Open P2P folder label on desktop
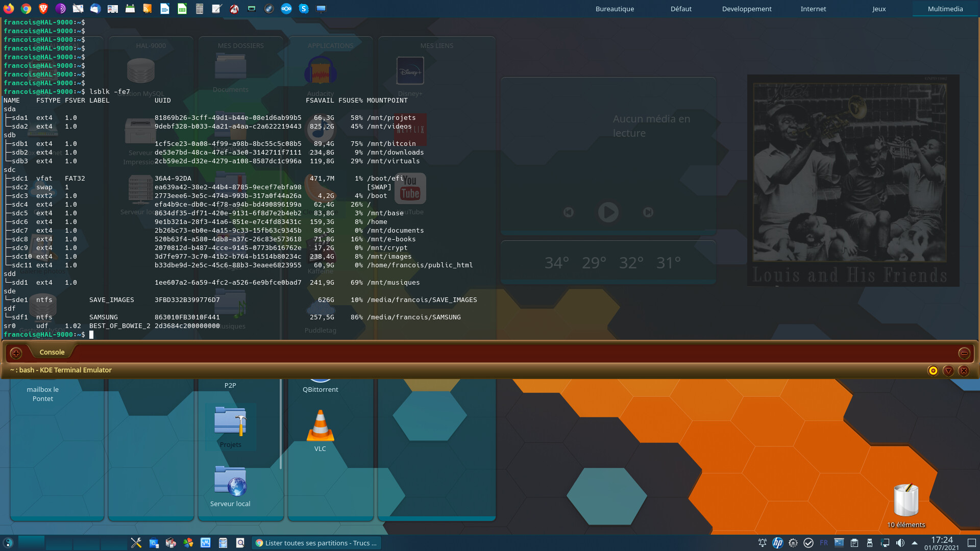 pyautogui.click(x=230, y=385)
